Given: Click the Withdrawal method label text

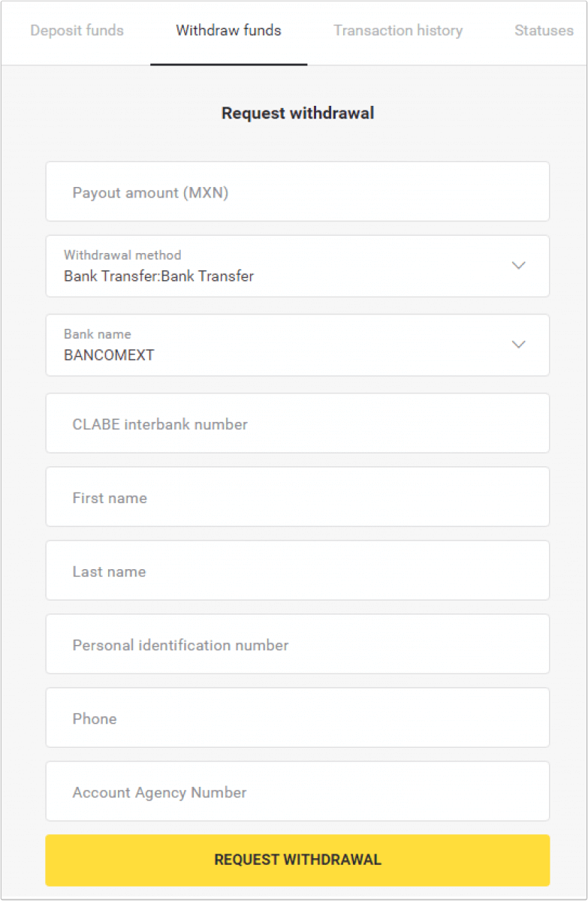Looking at the screenshot, I should coord(122,255).
